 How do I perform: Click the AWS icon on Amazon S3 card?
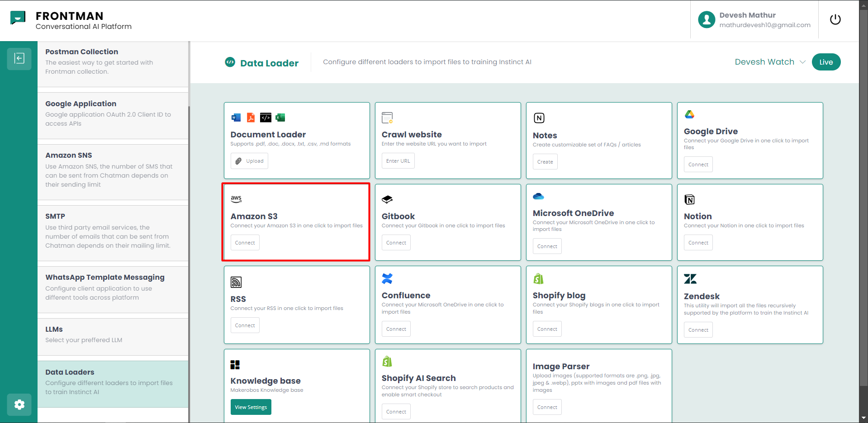click(x=236, y=199)
